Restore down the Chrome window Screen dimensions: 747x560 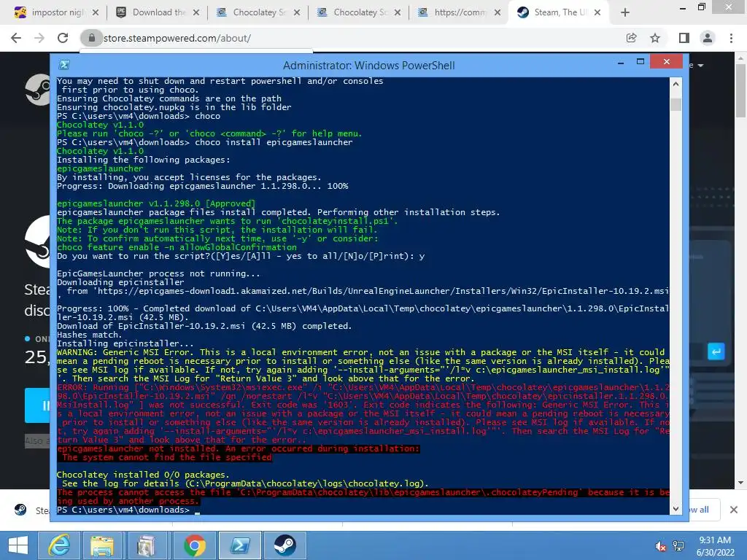click(x=701, y=7)
